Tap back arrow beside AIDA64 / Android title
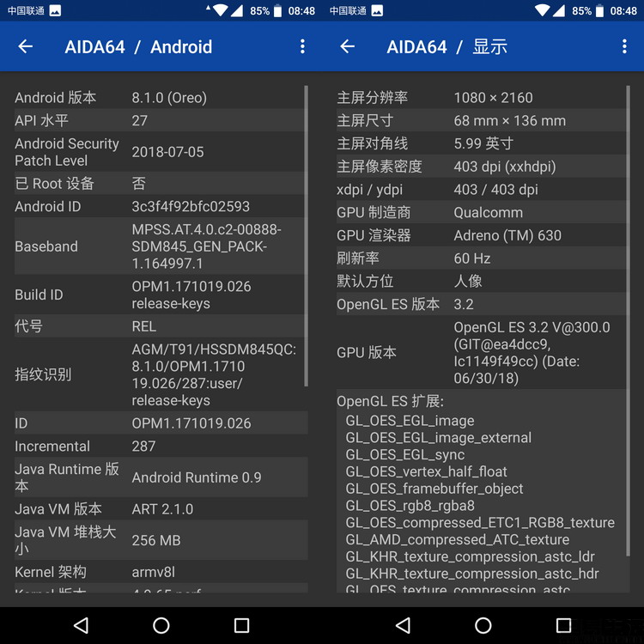Viewport: 644px width, 644px height. pyautogui.click(x=26, y=47)
